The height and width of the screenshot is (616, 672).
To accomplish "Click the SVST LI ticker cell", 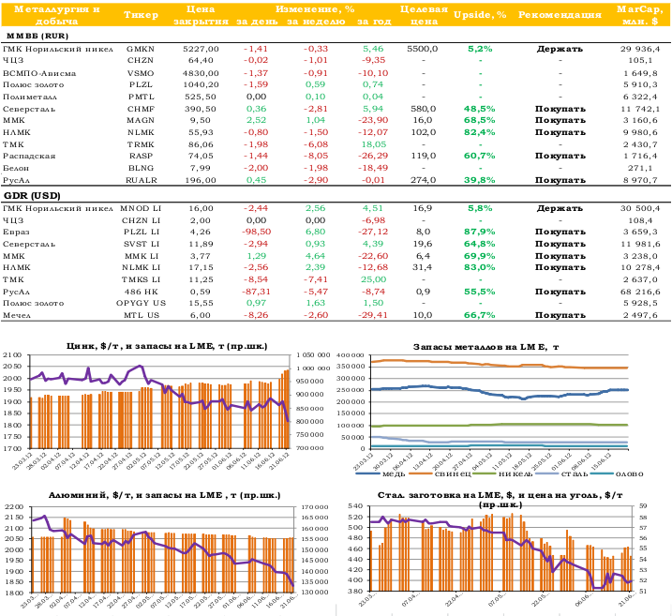I will [141, 244].
